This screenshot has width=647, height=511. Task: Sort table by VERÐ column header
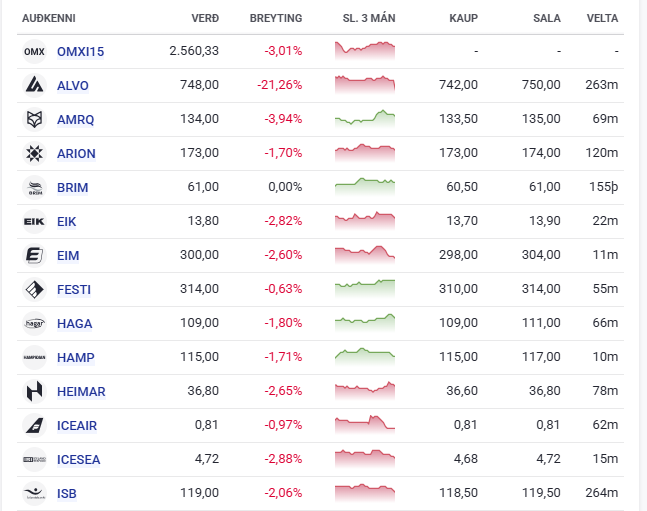[205, 18]
